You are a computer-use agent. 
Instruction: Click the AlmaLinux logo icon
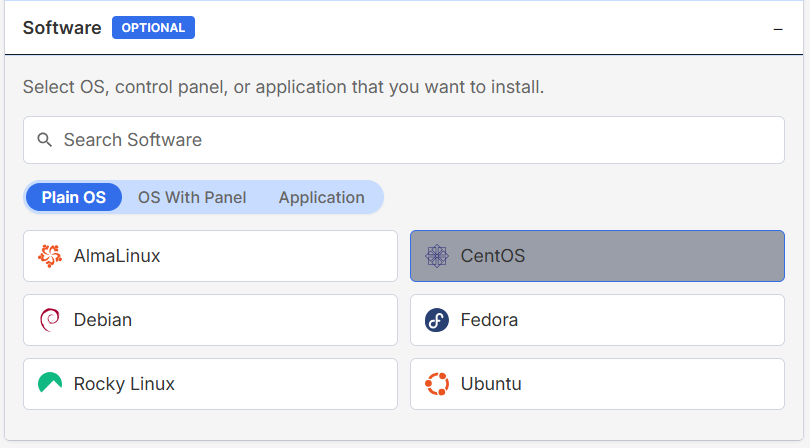[x=50, y=256]
